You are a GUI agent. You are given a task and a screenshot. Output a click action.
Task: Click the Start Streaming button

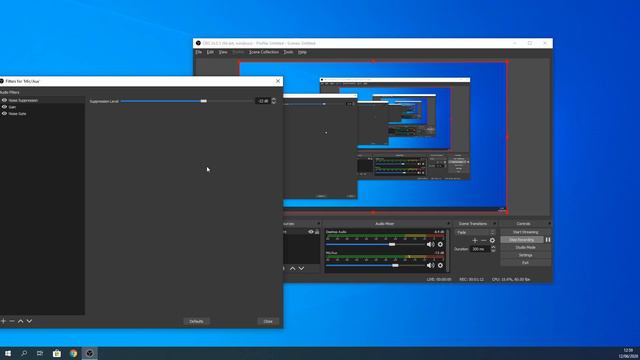[x=526, y=232]
